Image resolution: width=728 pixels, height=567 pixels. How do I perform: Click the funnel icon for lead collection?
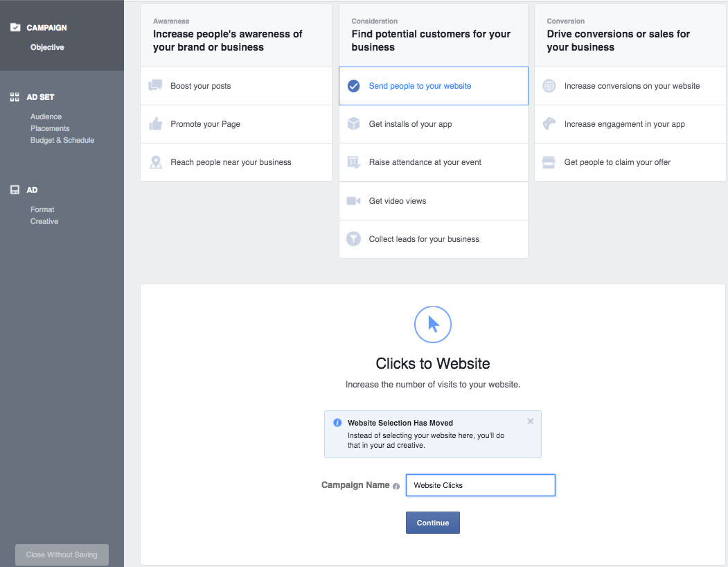354,239
